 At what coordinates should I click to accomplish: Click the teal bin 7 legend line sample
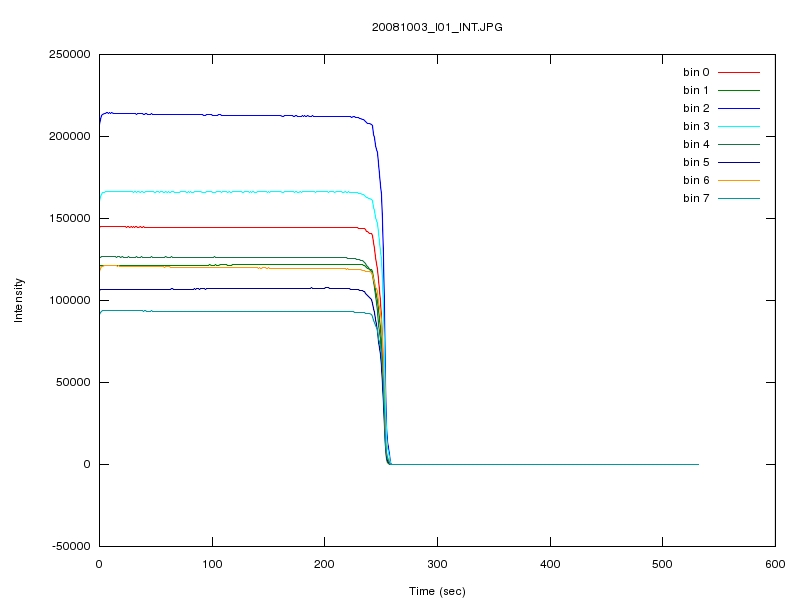pos(739,198)
